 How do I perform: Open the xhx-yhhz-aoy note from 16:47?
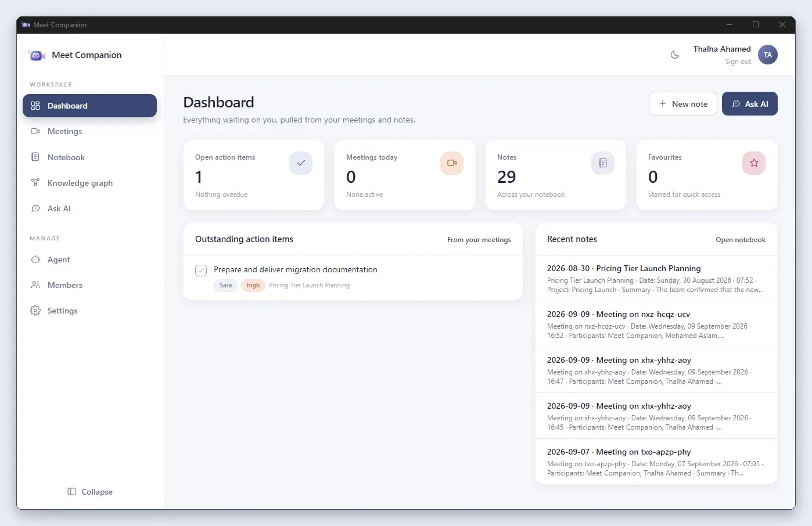click(x=656, y=370)
